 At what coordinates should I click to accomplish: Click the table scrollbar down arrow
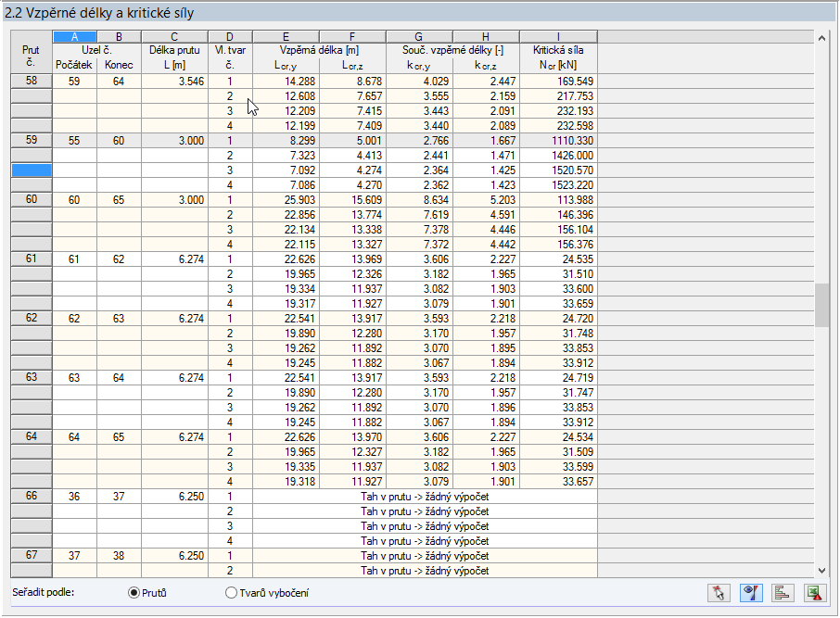pos(821,571)
